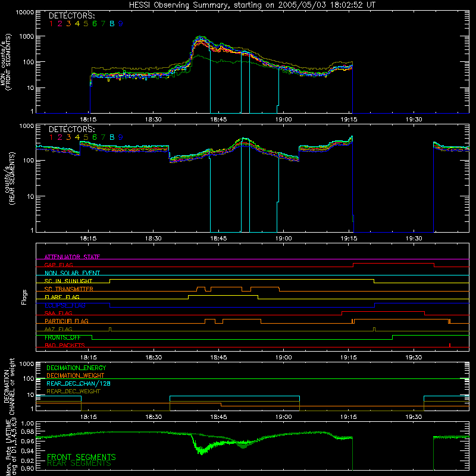Click the SAA_FLAG label
This screenshot has height=476, width=476.
58,313
